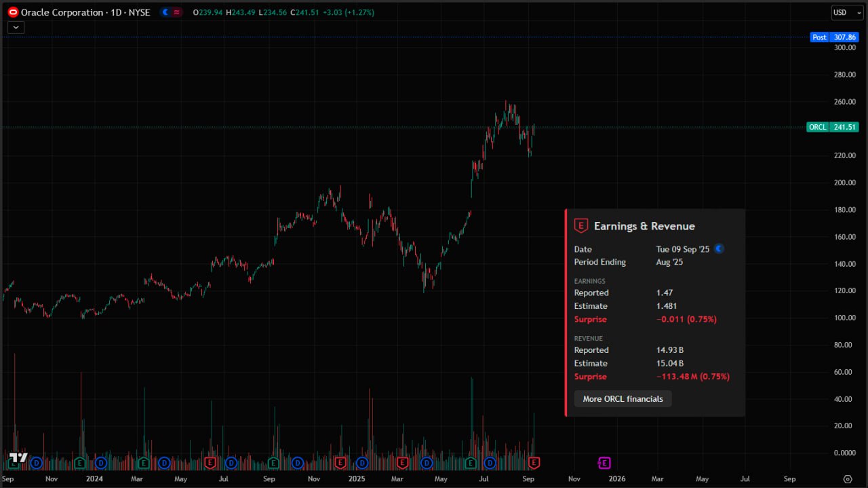Click the reported revenue value 14.93 B
868x488 pixels.
click(x=670, y=350)
